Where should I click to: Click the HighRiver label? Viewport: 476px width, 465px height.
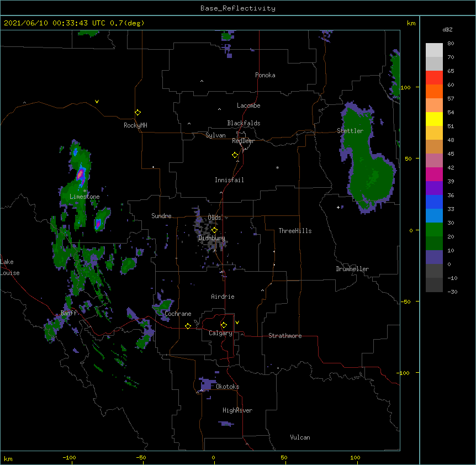[237, 410]
